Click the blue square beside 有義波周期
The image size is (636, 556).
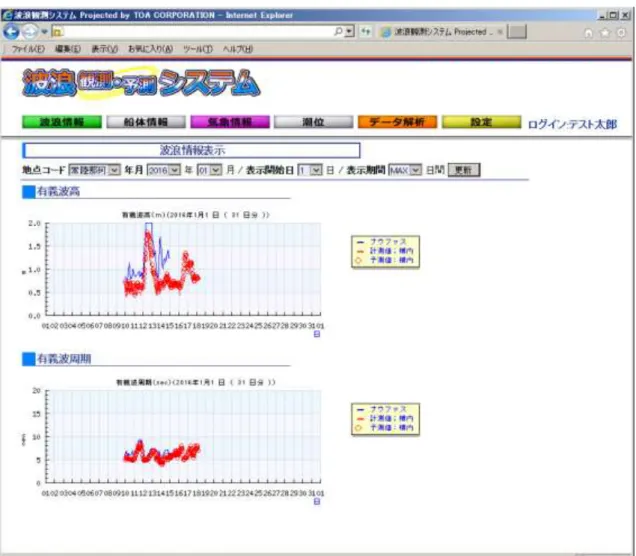pyautogui.click(x=28, y=359)
